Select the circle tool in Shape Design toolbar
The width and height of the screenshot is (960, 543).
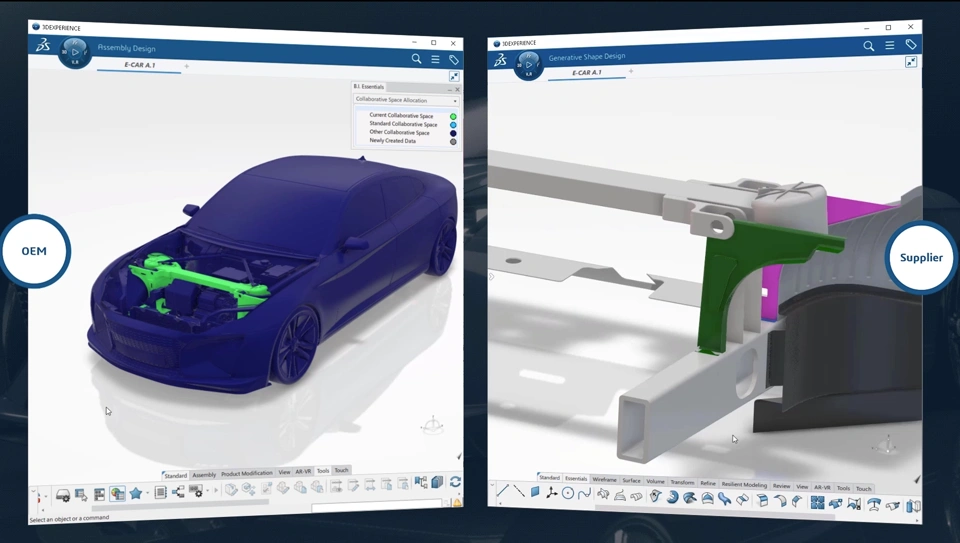pyautogui.click(x=568, y=493)
